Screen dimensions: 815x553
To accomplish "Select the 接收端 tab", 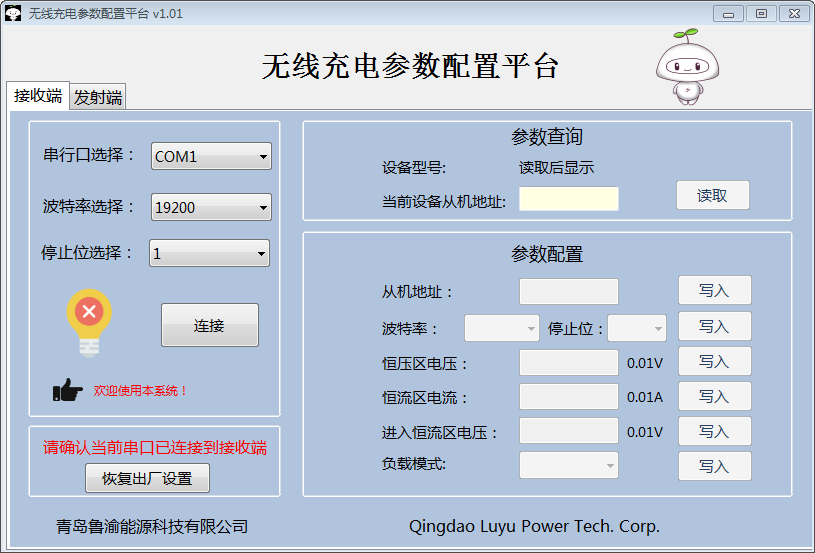I will 38,96.
